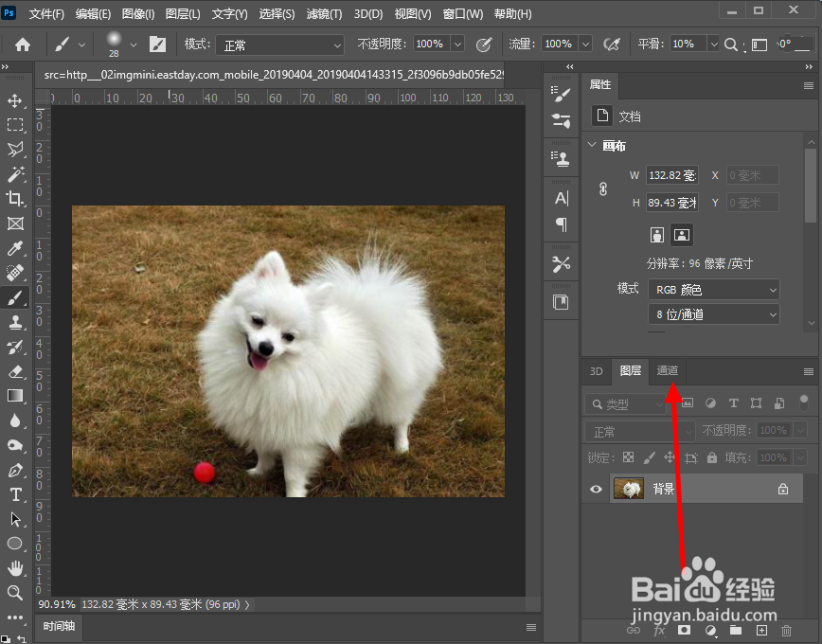Image resolution: width=822 pixels, height=644 pixels.
Task: Select the Ellipse shape tool
Action: [15, 544]
